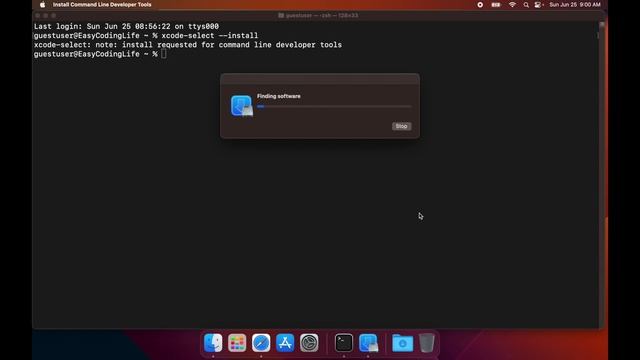Screen dimensions: 640x360
Task: Open the Install Command Line Developer Tools menu
Action: (102, 5)
